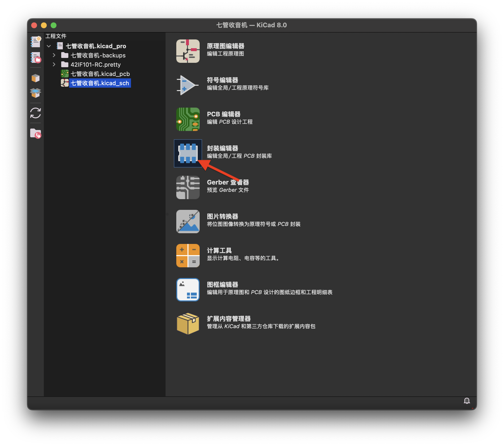Open the Drawing Sheet Editor icon (图框编辑器)
Viewport: 504px width, 446px height.
pyautogui.click(x=188, y=289)
